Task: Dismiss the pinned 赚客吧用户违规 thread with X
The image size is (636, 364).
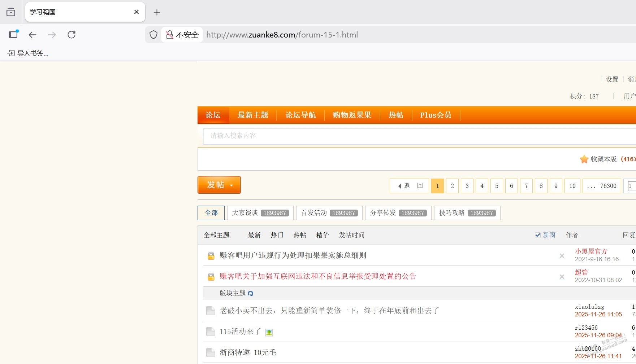Action: (x=562, y=256)
